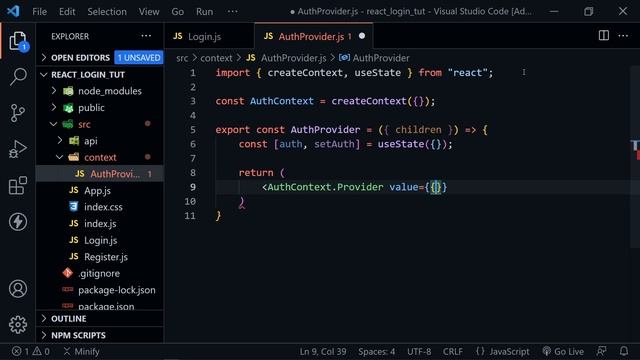640x360 pixels.
Task: Place cursor on createContext in line 3
Action: click(x=369, y=101)
